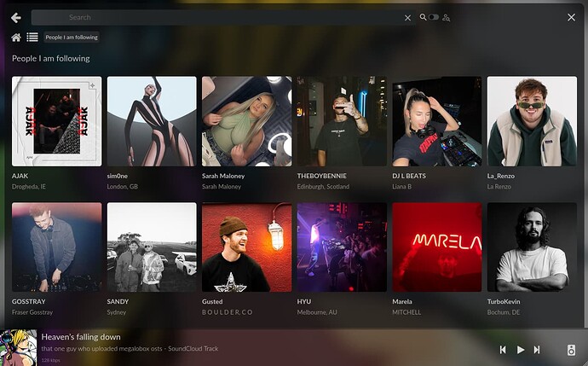Click the 'GOSSTRAY' name label

28,301
